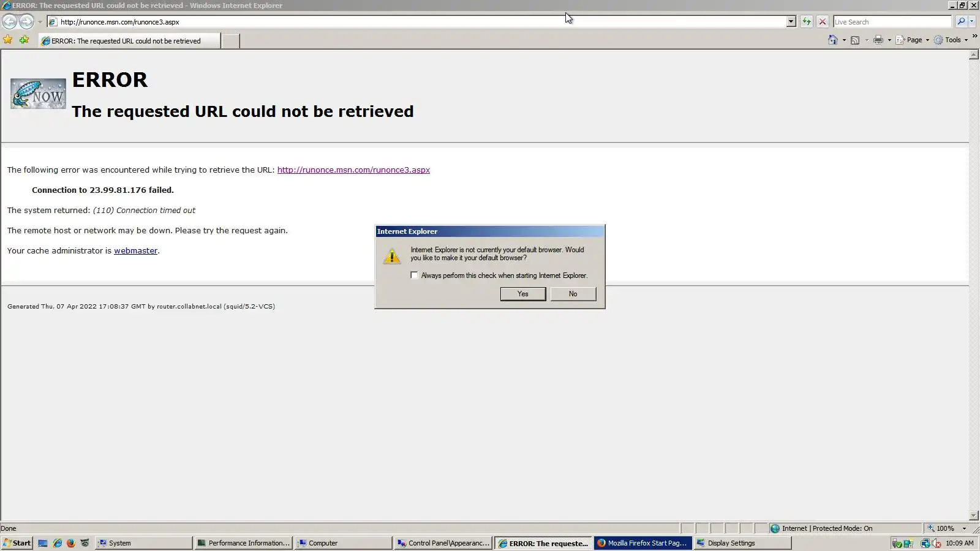Print the page with printer icon
This screenshot has width=980, height=551.
tap(878, 40)
